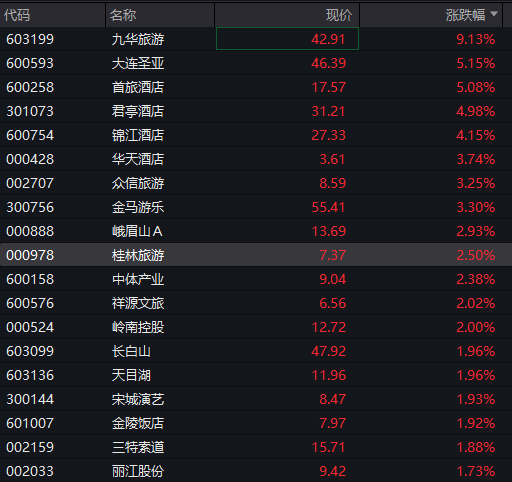Select the 中体产业 stock name
Image resolution: width=512 pixels, height=482 pixels.
[x=138, y=279]
